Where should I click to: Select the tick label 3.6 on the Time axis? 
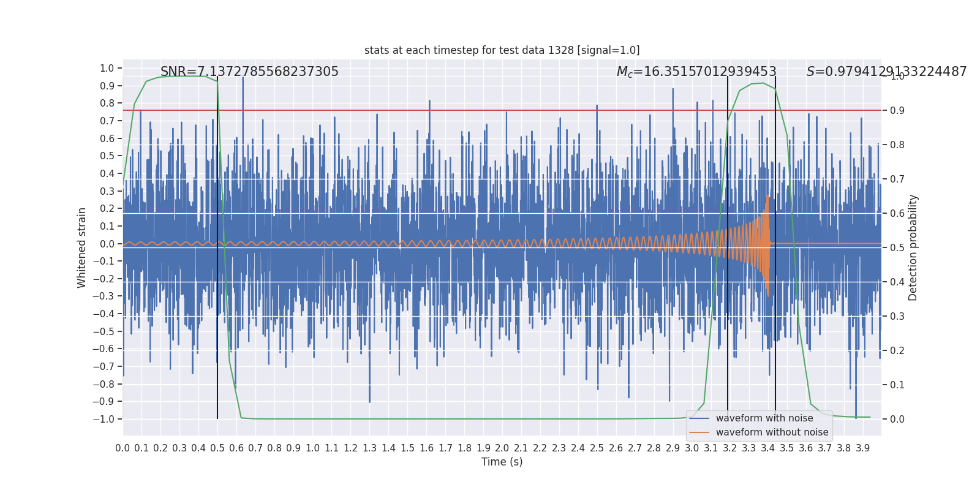pos(806,448)
